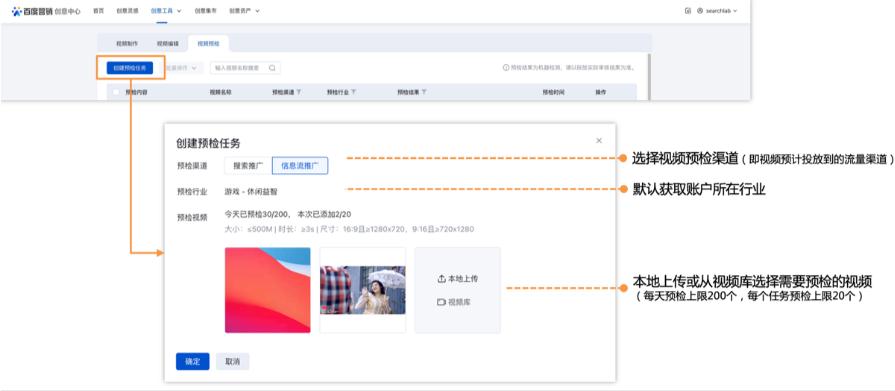Click the 创意中心 text beside the logo
The image size is (895, 391).
pos(68,11)
